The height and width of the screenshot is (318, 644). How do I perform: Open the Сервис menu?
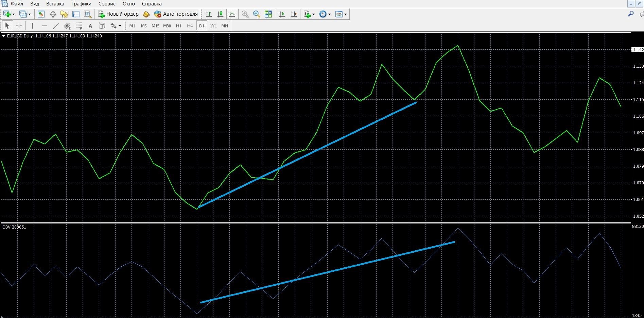coord(107,4)
